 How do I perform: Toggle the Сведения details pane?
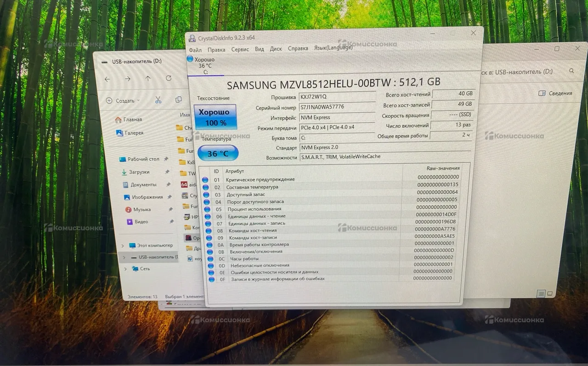point(555,93)
